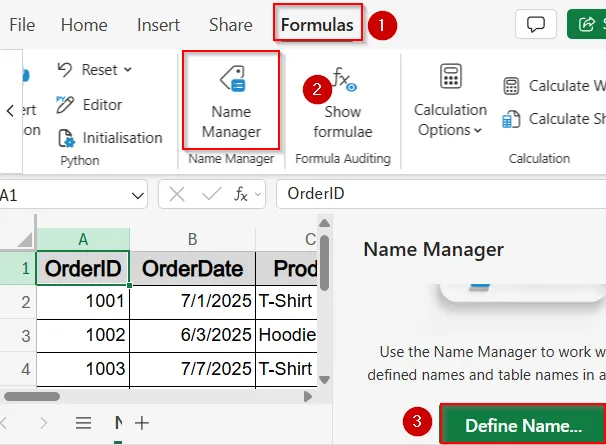Go to previous sheet with left arrow

click(4, 423)
